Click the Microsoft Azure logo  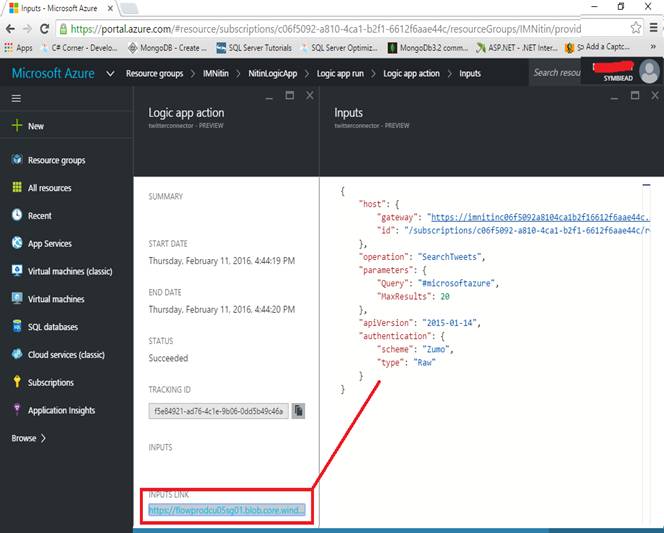53,73
